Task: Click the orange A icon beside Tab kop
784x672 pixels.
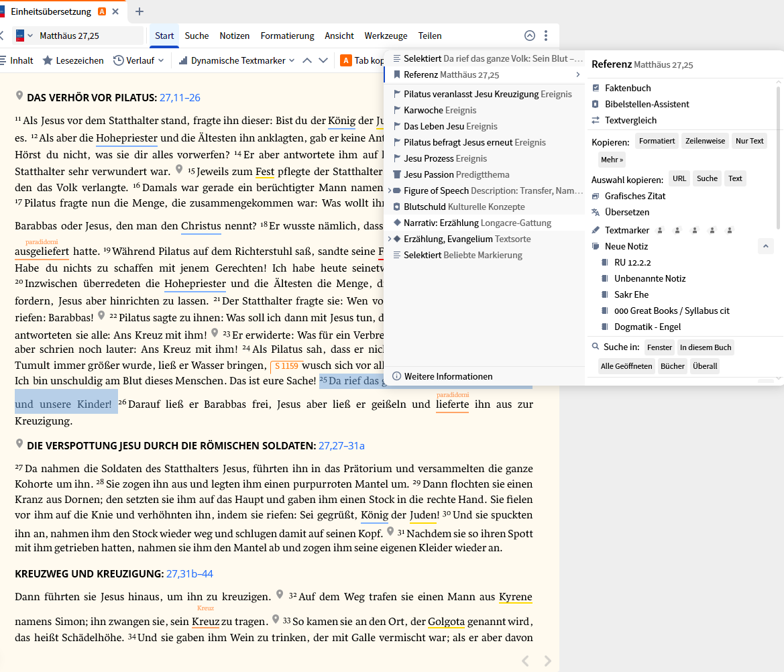Action: coord(345,60)
